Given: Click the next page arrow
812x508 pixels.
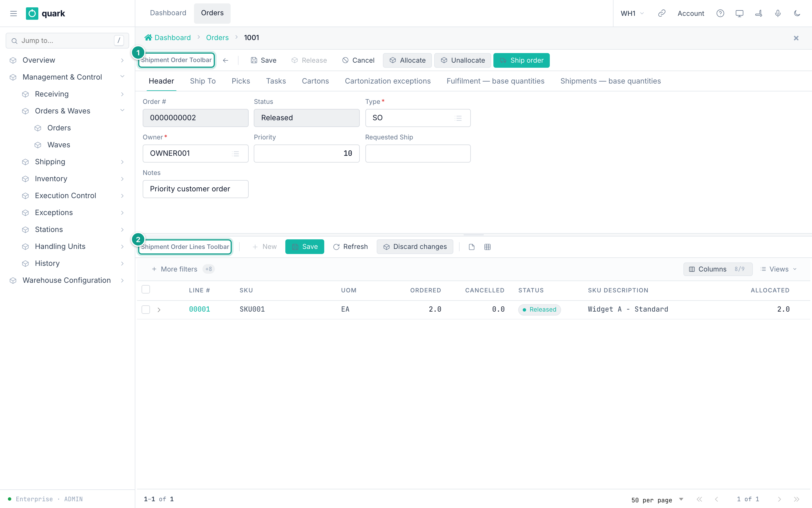Looking at the screenshot, I should pos(780,499).
